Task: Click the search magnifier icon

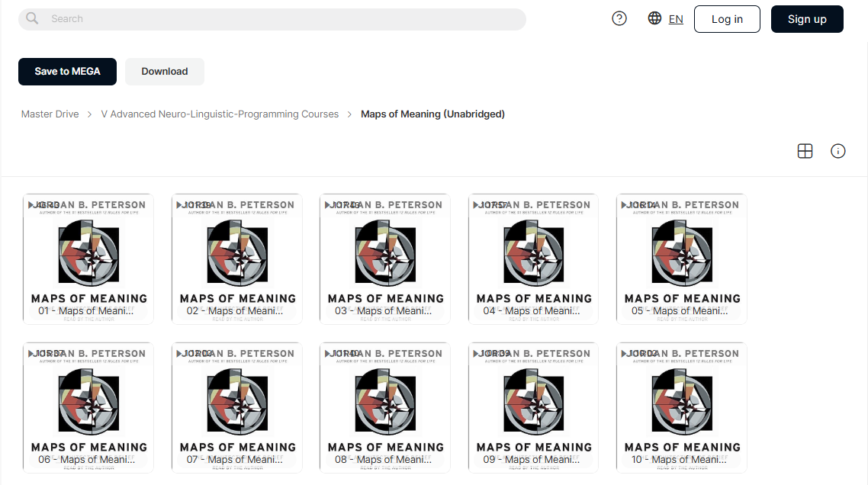Action: point(32,18)
